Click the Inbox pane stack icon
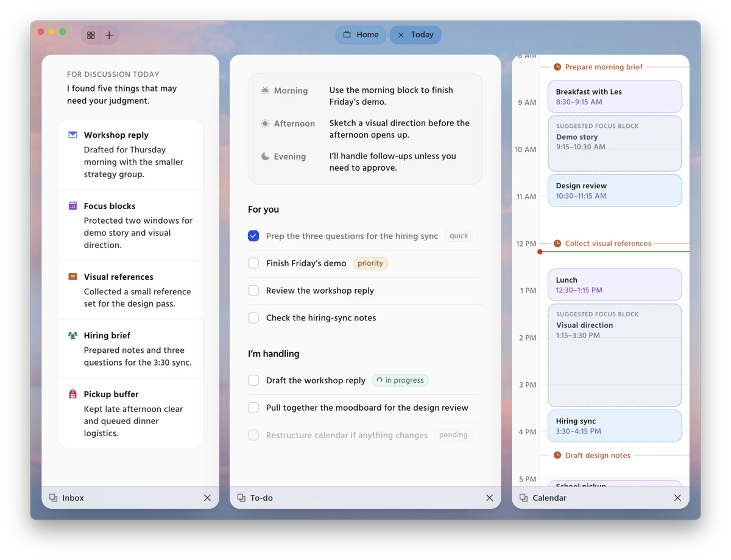 [x=53, y=498]
